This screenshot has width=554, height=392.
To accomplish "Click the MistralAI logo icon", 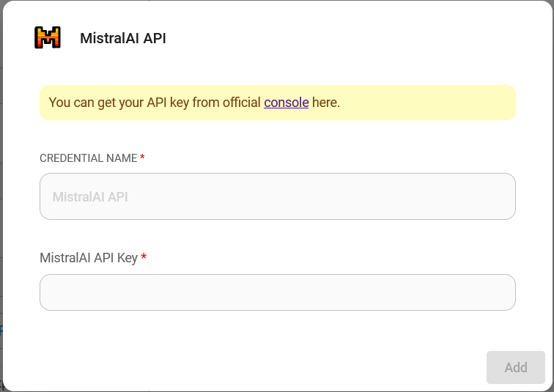I will coord(48,37).
